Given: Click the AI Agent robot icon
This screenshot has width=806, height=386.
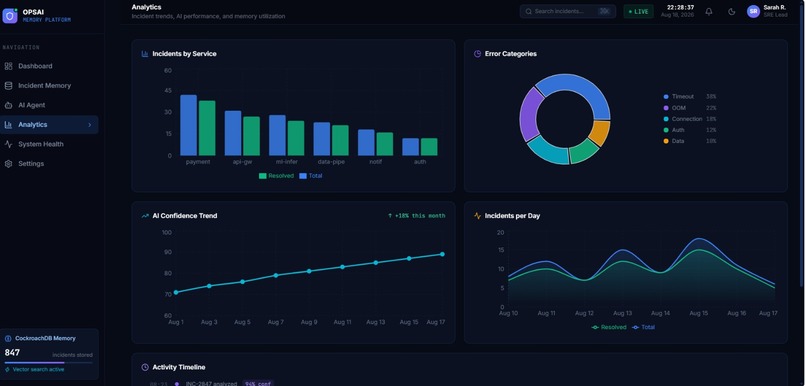Looking at the screenshot, I should [x=8, y=105].
